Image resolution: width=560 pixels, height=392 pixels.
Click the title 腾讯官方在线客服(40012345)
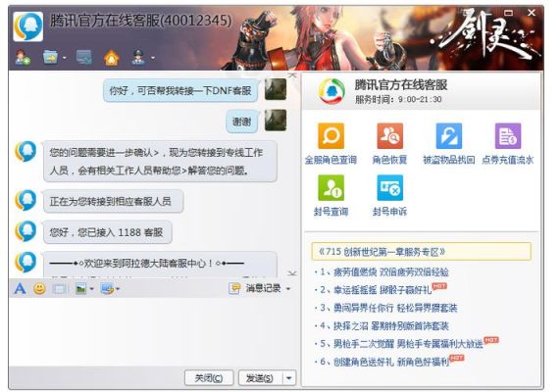[140, 21]
